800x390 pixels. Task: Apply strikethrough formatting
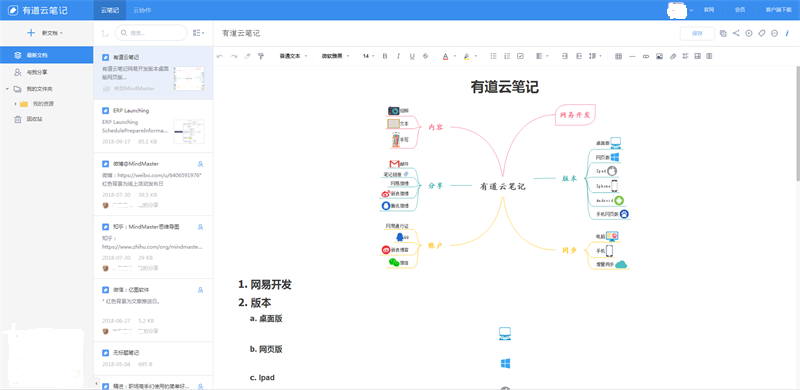(426, 56)
